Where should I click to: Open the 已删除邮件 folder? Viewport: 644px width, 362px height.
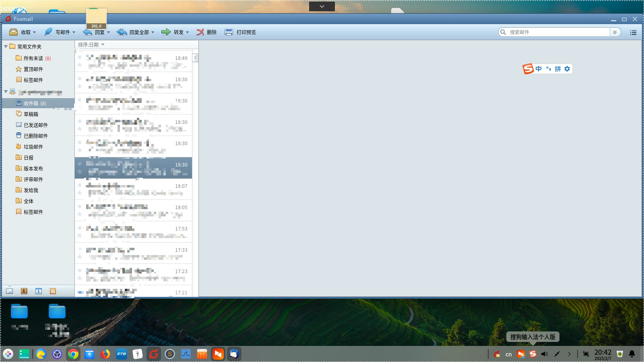32,136
